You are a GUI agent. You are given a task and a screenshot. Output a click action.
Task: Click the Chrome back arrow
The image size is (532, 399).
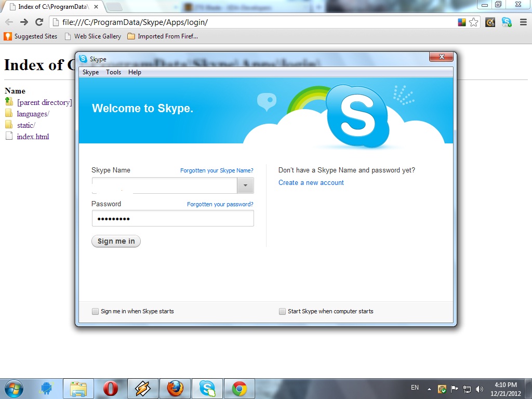click(x=9, y=22)
